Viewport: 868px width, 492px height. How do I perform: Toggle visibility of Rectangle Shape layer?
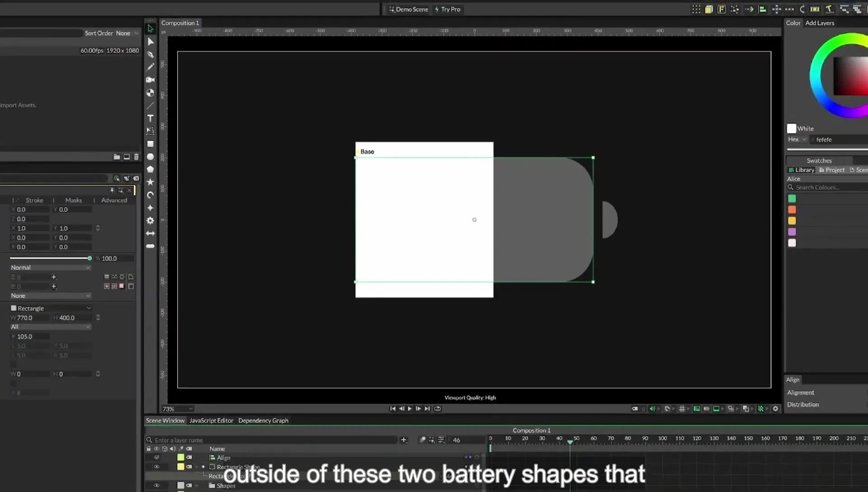coord(156,467)
